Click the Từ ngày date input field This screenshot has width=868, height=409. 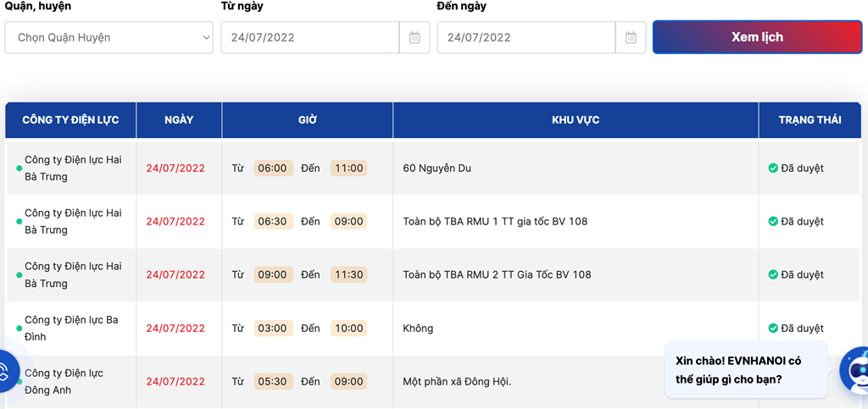(x=310, y=37)
